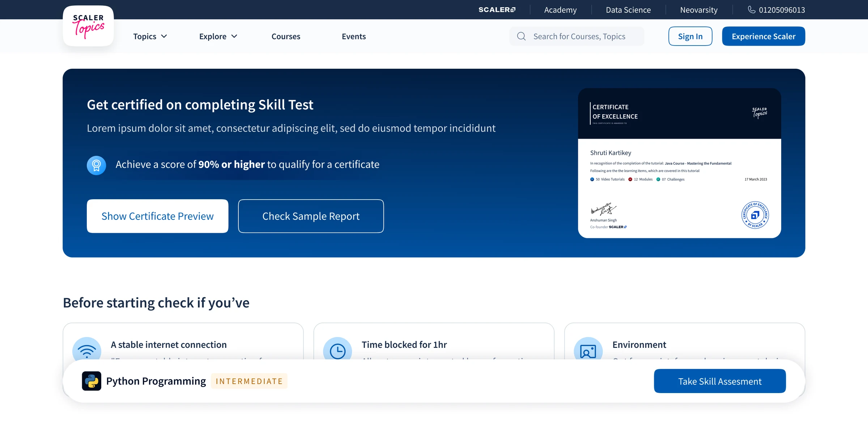868x422 pixels.
Task: Open the Events menu item
Action: coord(354,36)
